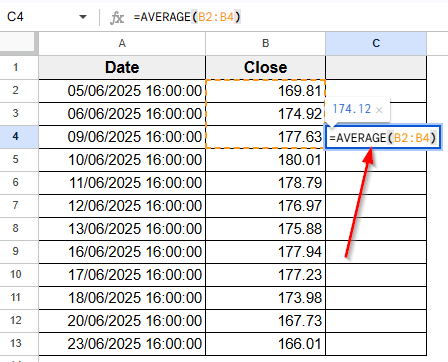Viewport: 448px width, 362px height.
Task: Click the active cell editing =AVERAGE(B2:B4)
Action: click(383, 137)
